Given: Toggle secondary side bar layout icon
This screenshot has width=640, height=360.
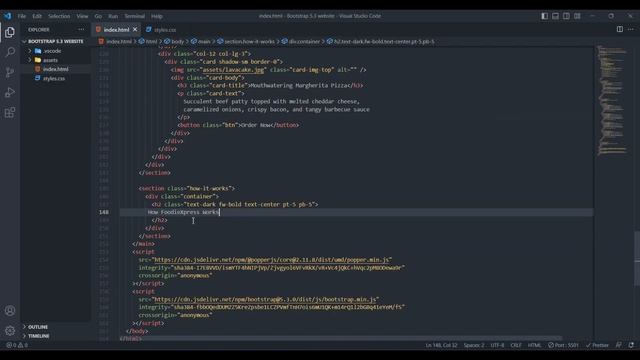Looking at the screenshot, I should (x=566, y=16).
